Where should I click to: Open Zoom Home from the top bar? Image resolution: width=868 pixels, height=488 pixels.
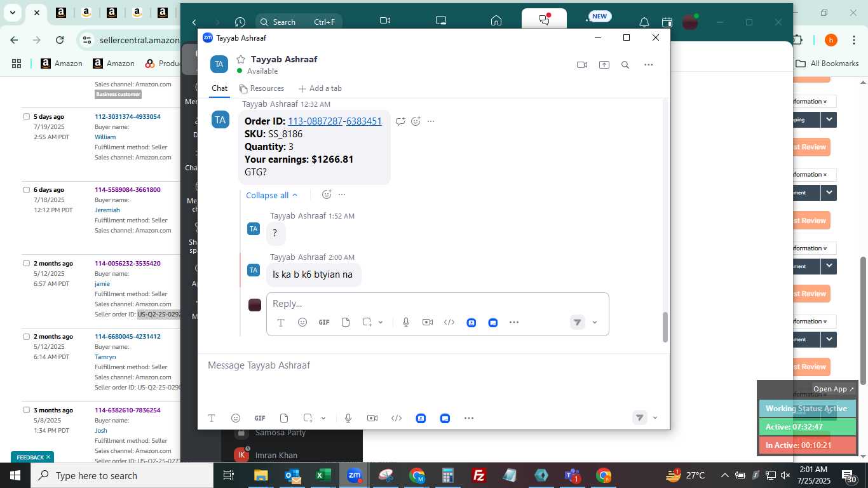[496, 21]
